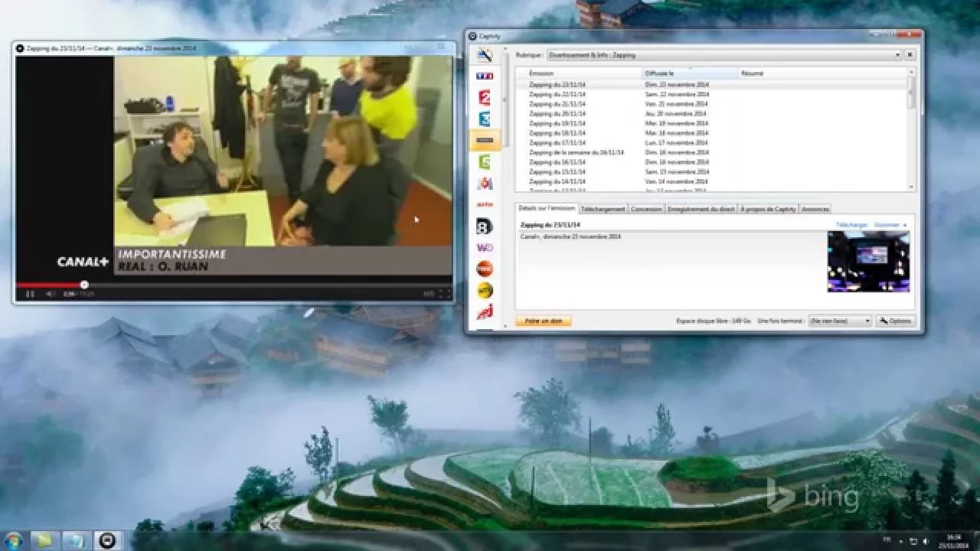Sort by the 'Diffusée le' column header
Image resolution: width=980 pixels, height=551 pixels.
(x=690, y=73)
